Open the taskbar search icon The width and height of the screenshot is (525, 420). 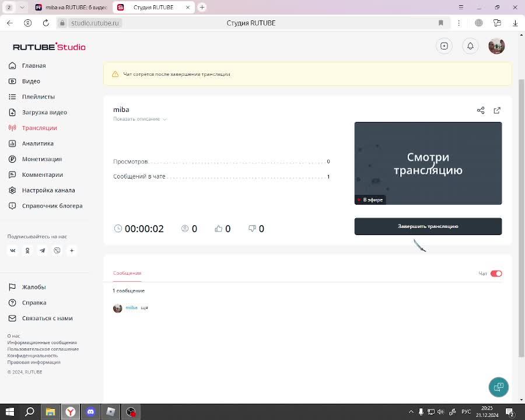pyautogui.click(x=30, y=412)
